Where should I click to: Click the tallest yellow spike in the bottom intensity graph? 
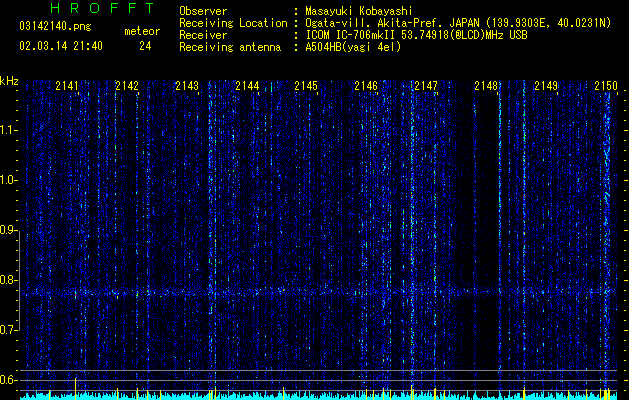pyautogui.click(x=75, y=388)
